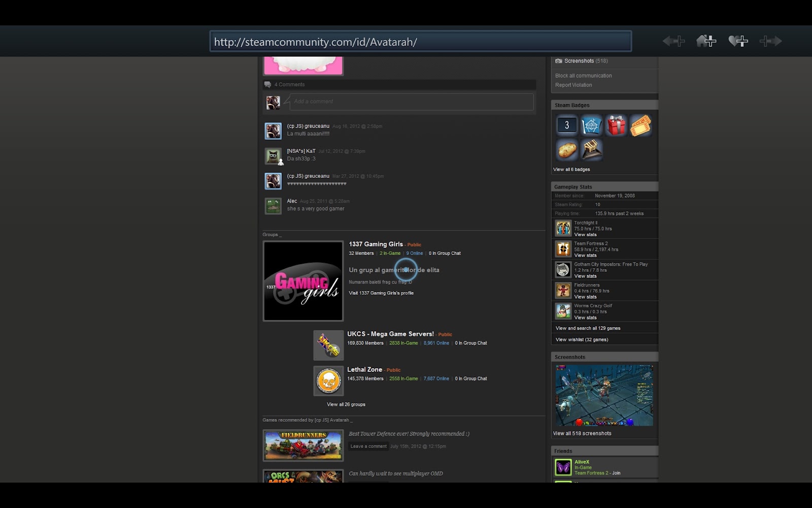View stats for Torchlight II
Image resolution: width=812 pixels, height=508 pixels.
585,235
